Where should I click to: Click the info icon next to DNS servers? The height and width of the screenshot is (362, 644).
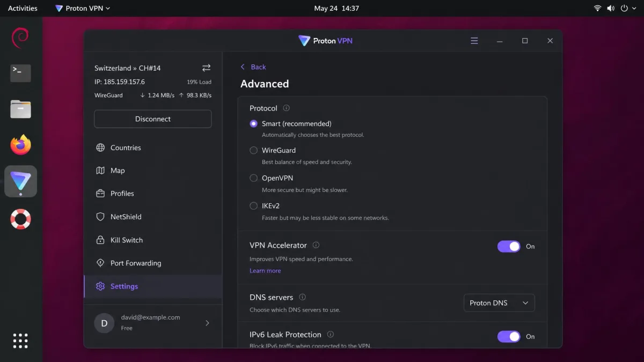(x=303, y=297)
